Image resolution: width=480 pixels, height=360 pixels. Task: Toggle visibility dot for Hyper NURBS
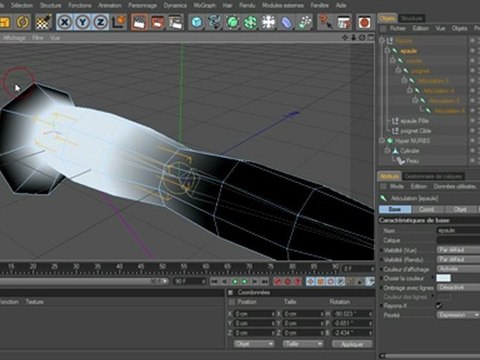[x=472, y=141]
